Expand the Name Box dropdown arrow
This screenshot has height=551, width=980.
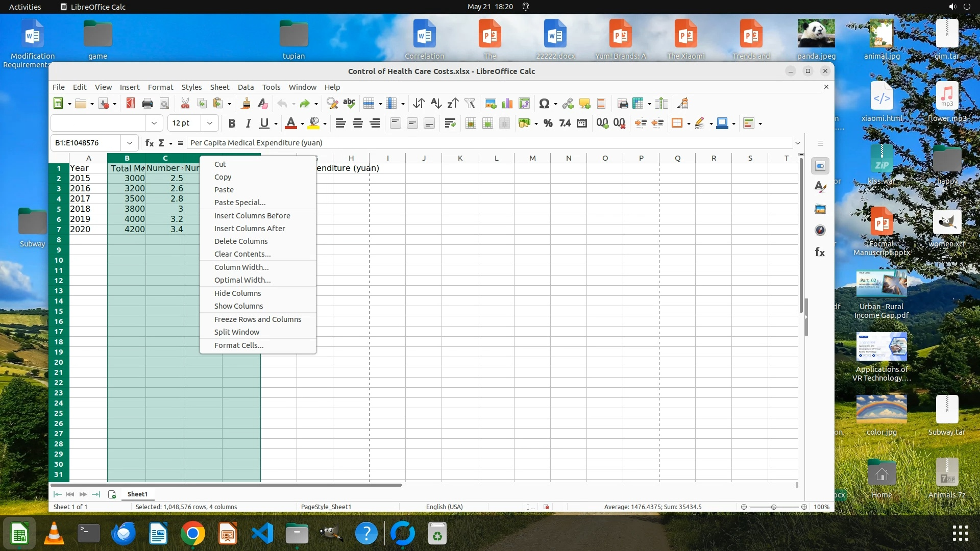[x=129, y=143]
